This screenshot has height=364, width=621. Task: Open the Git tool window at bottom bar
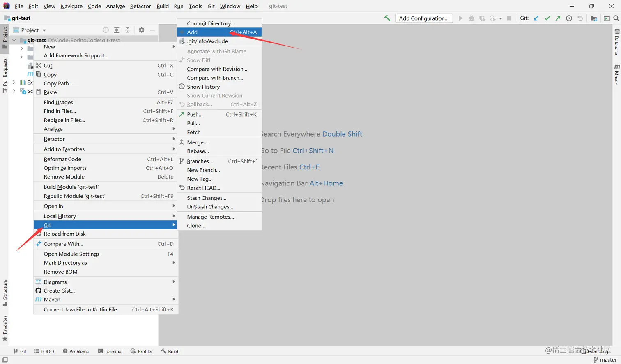(20, 351)
